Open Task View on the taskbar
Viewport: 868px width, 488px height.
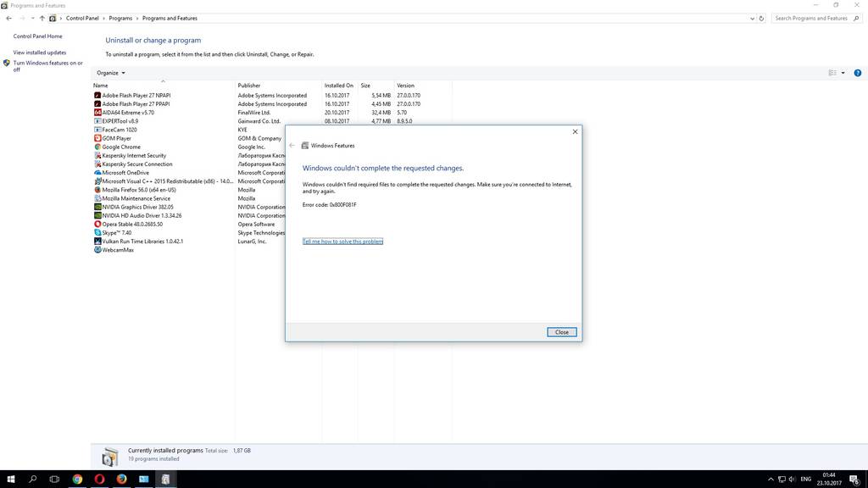54,480
